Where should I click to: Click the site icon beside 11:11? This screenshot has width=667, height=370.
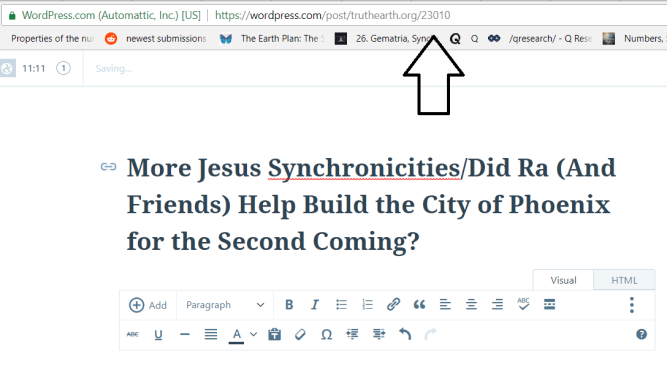tap(7, 68)
